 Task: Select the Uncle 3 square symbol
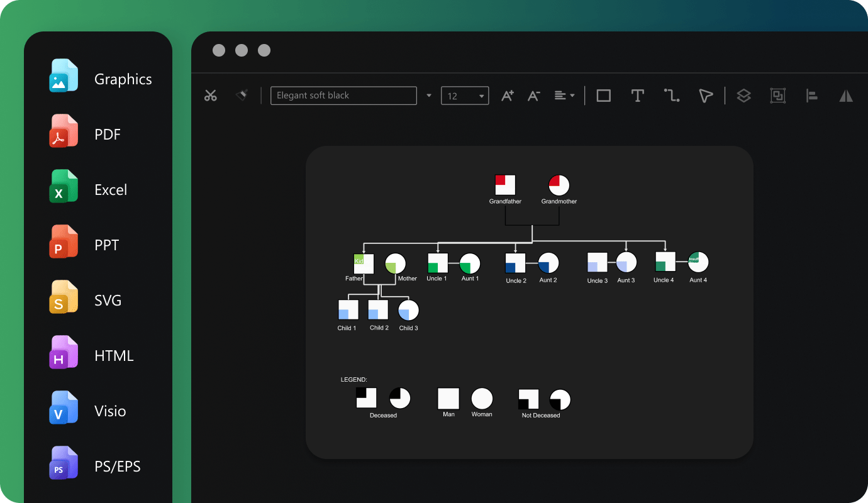[x=598, y=262]
